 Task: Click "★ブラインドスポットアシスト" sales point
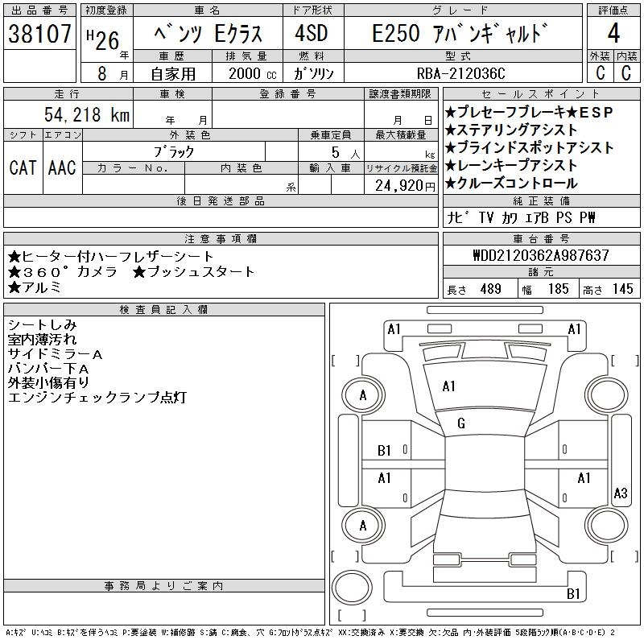[x=530, y=147]
